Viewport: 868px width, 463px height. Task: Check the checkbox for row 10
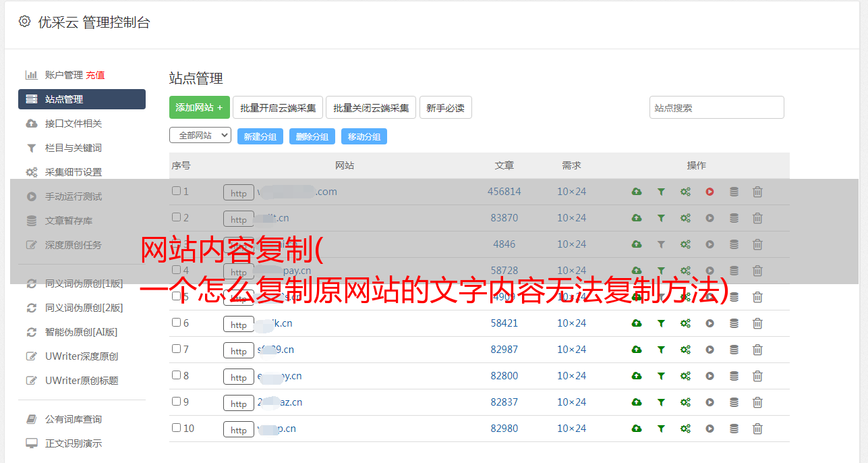(x=176, y=428)
